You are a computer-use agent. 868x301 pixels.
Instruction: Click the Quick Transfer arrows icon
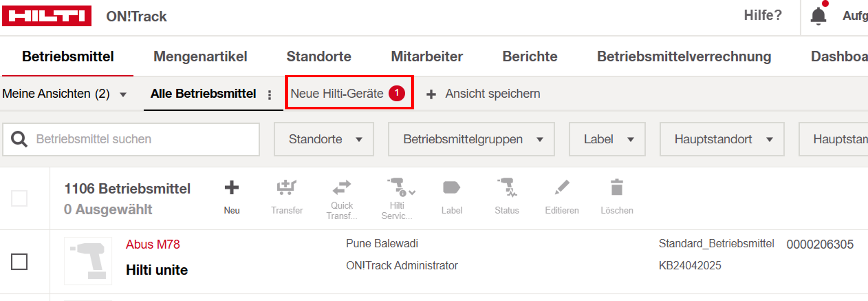(341, 188)
